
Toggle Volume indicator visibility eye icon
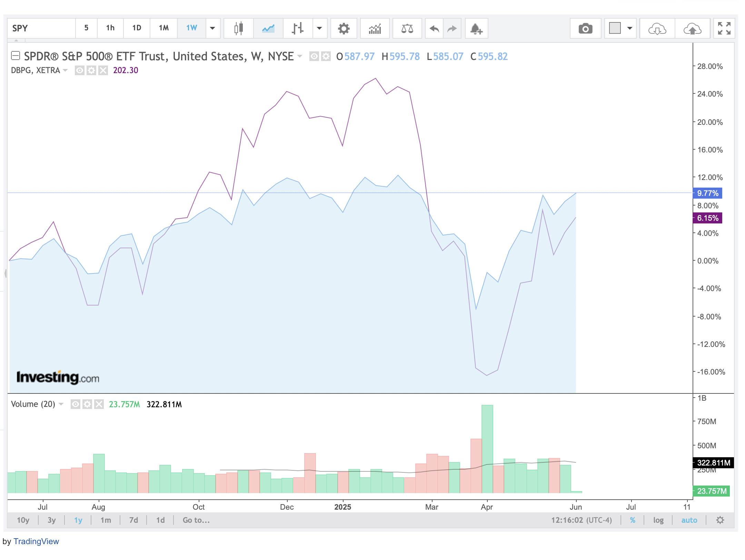[75, 404]
